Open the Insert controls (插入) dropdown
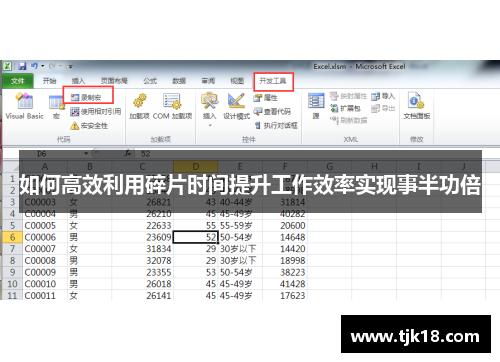Screen dimensions: 500x362 210,109
